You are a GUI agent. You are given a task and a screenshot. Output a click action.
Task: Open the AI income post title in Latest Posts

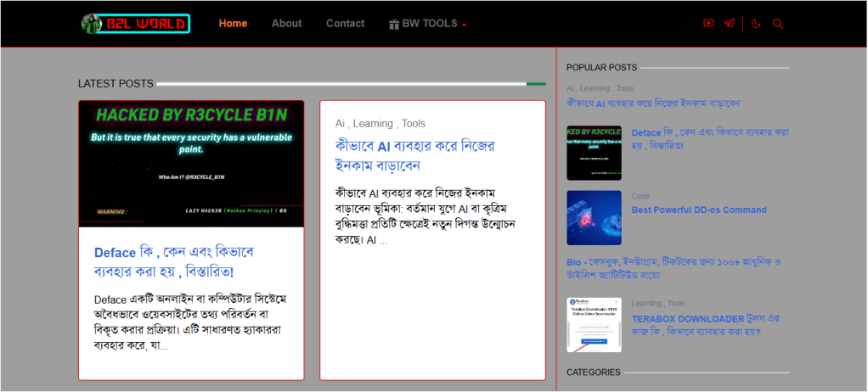[x=414, y=154]
